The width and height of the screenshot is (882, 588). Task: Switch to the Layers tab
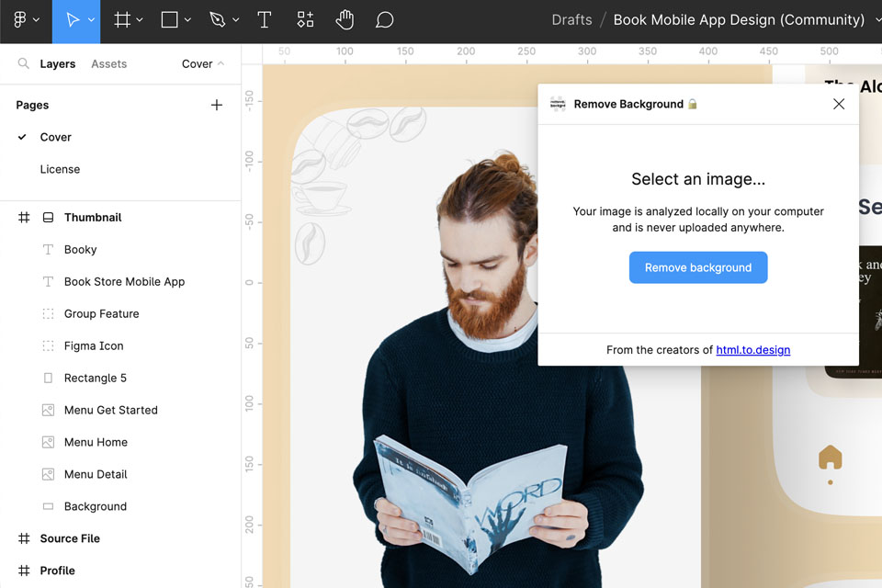(57, 64)
